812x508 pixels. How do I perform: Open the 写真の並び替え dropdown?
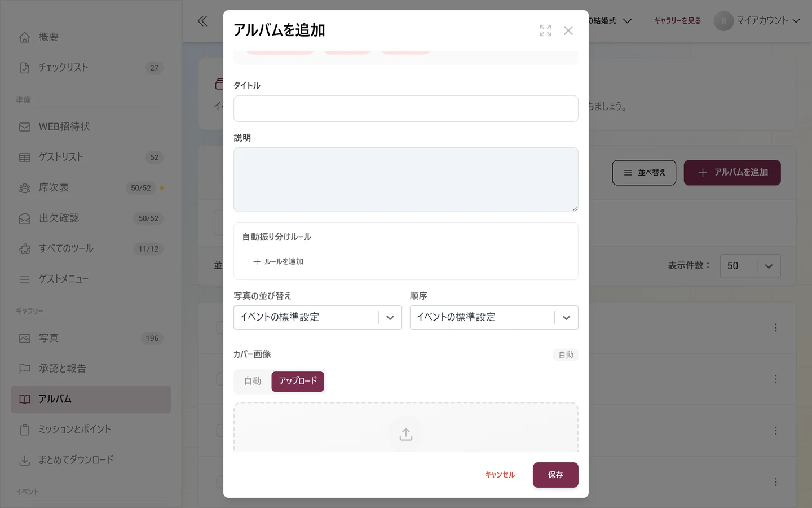(x=317, y=317)
